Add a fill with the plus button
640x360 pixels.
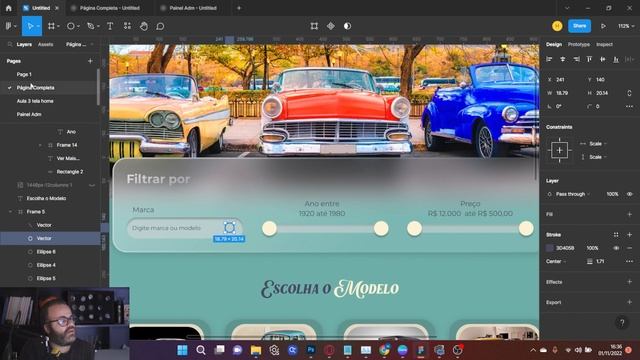click(x=629, y=214)
